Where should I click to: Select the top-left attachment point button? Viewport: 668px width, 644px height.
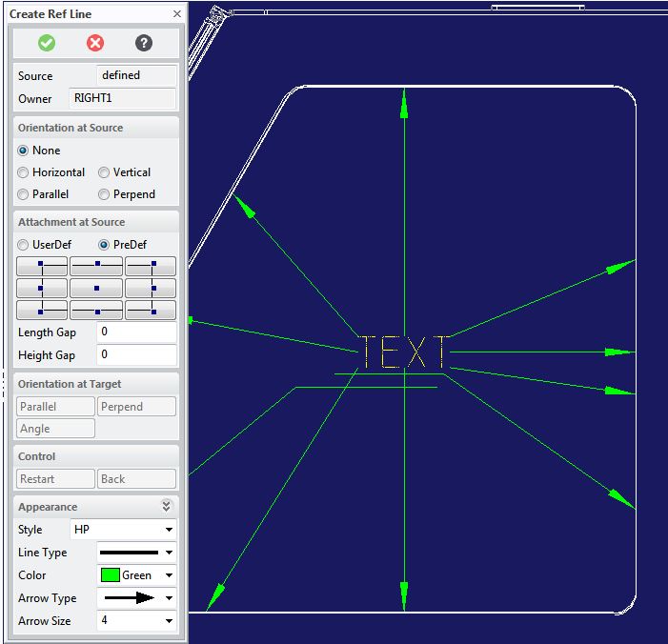pyautogui.click(x=42, y=266)
